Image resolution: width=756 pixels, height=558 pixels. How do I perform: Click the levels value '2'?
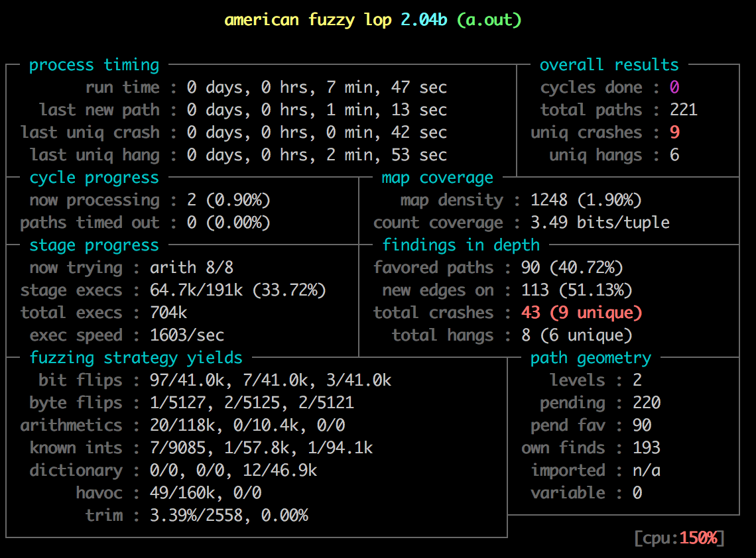coord(637,380)
